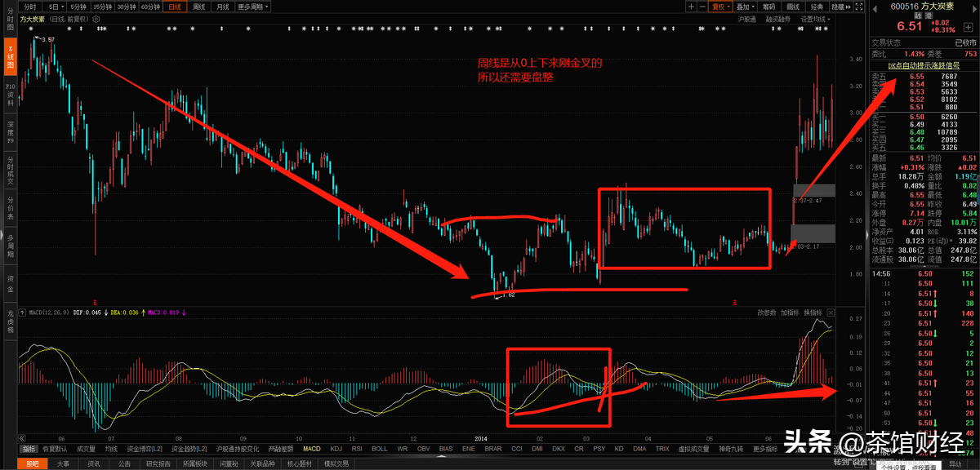980x470 pixels.
Task: Select the 月线 period tab
Action: pos(223,7)
